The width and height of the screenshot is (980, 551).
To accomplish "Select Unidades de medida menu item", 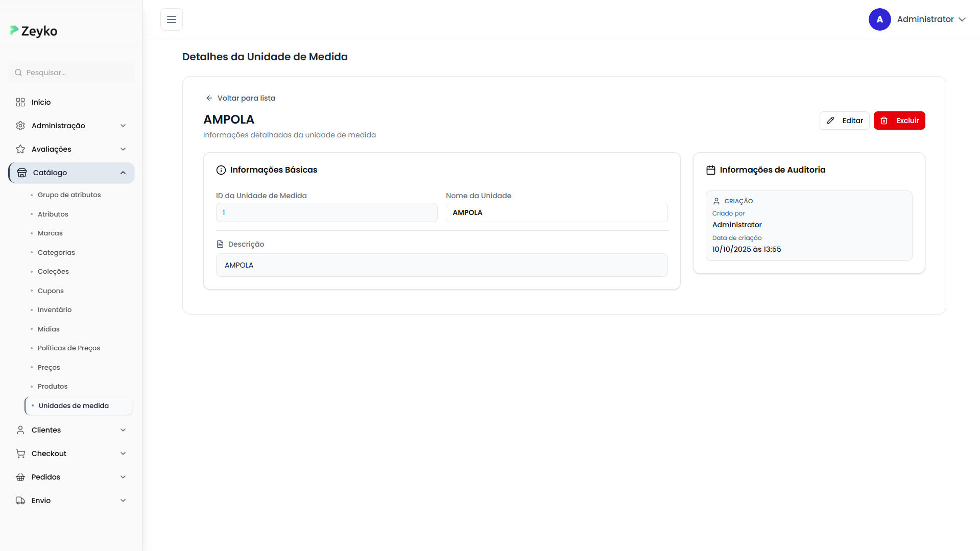I will click(74, 406).
